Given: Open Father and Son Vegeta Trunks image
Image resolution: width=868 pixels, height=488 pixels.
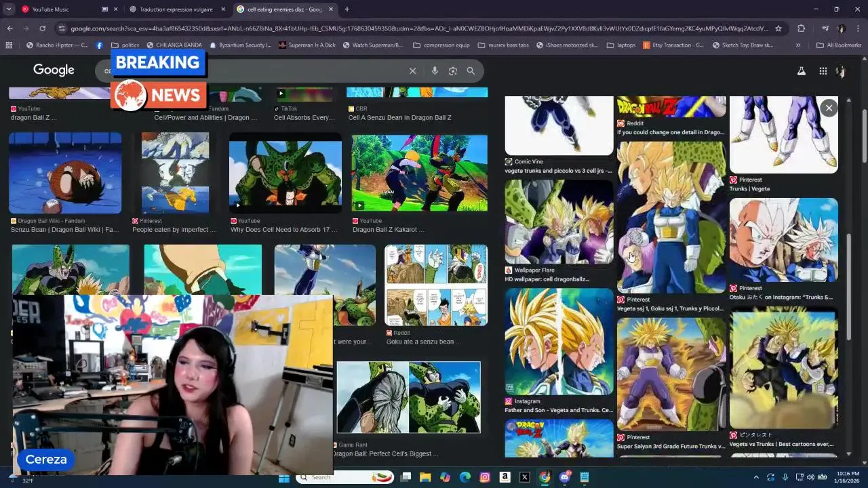Looking at the screenshot, I should click(x=559, y=342).
